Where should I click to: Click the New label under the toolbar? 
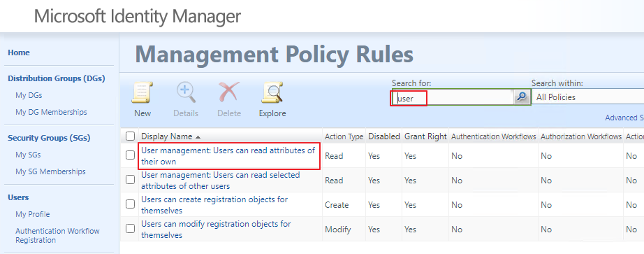click(x=142, y=113)
